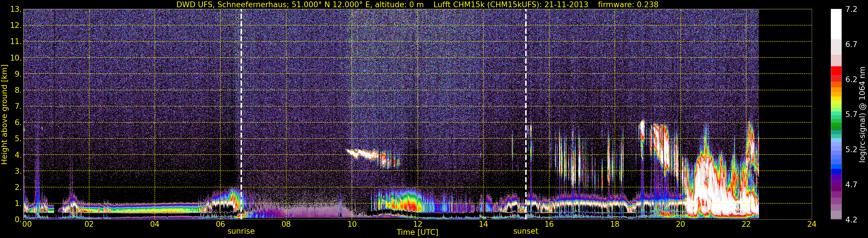Click the "Height above ground [km]" axis label
Viewport: 868px width, 238px height.
click(4, 115)
